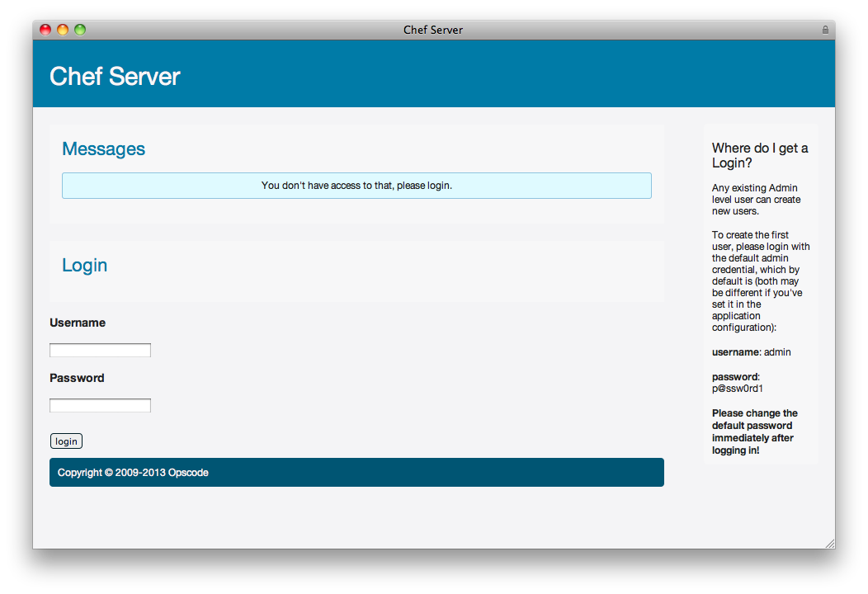Click inside the Username input field
Screen dimensions: 868x594
(x=99, y=350)
